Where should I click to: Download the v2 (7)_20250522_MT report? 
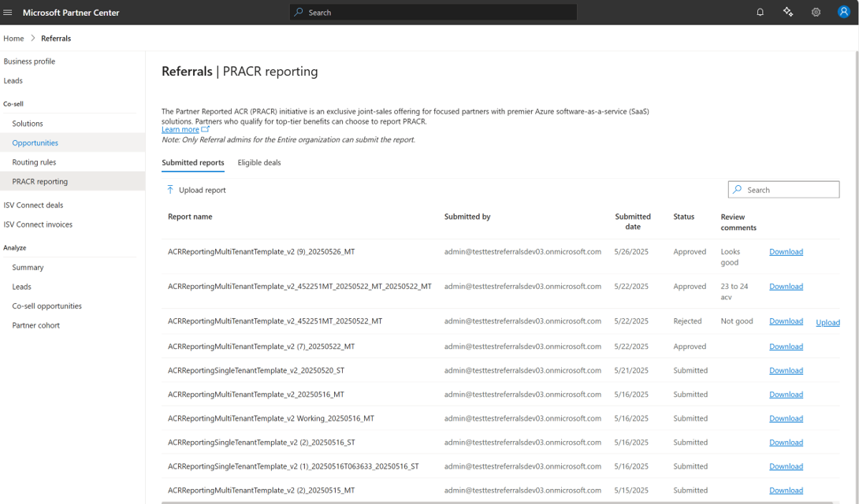click(x=786, y=346)
